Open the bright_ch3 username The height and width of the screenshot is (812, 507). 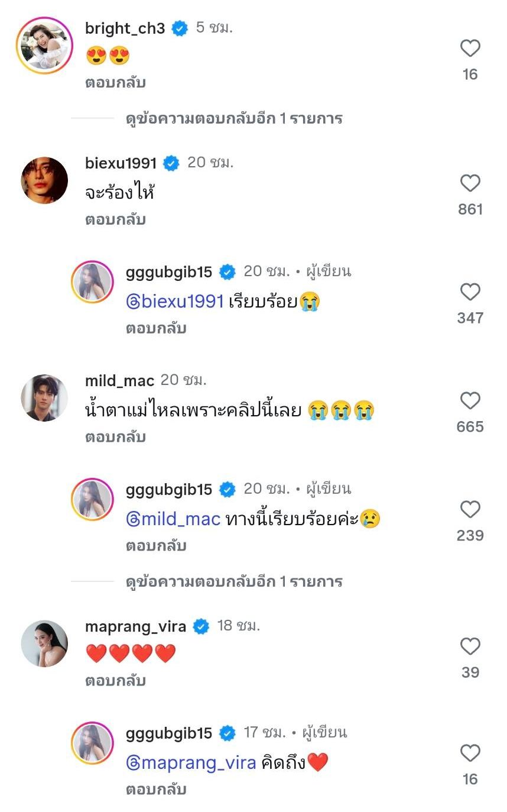coord(125,28)
